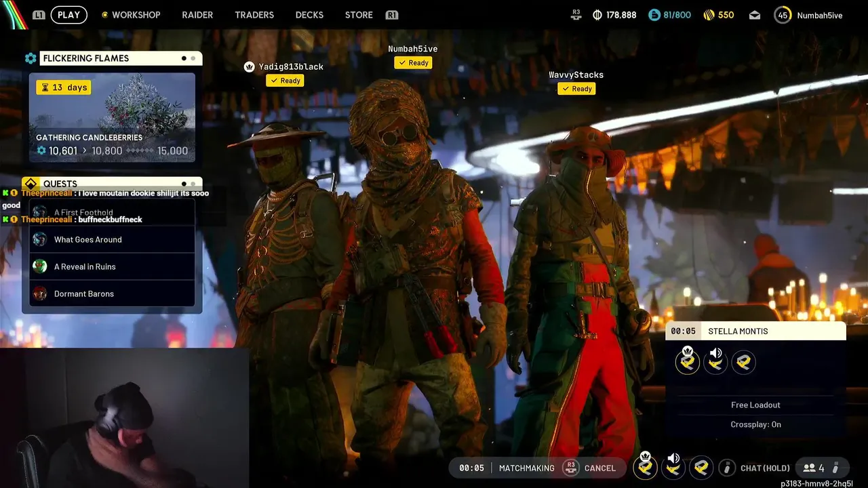Viewport: 868px width, 488px height.
Task: Click the R3 controller icon in top bar
Action: (576, 14)
